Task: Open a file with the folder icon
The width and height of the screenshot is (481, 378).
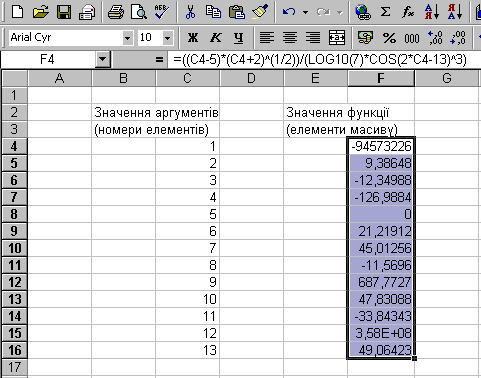Action: [40, 12]
